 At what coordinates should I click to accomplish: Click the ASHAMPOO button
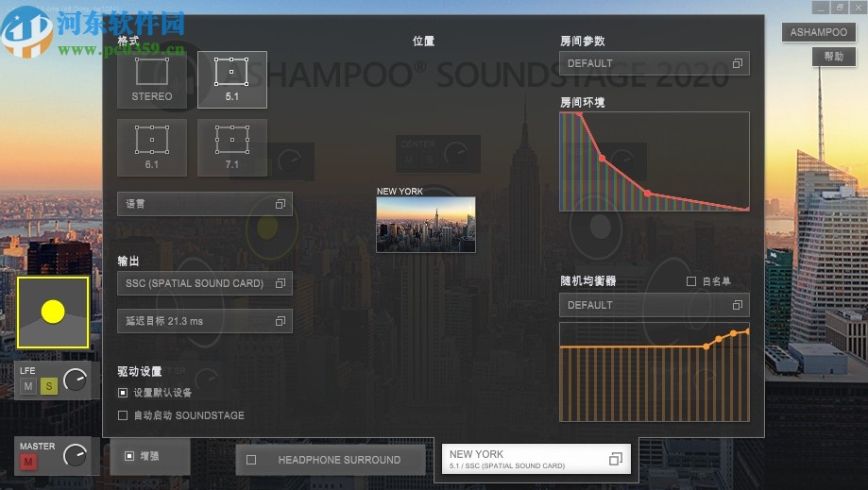(x=818, y=32)
